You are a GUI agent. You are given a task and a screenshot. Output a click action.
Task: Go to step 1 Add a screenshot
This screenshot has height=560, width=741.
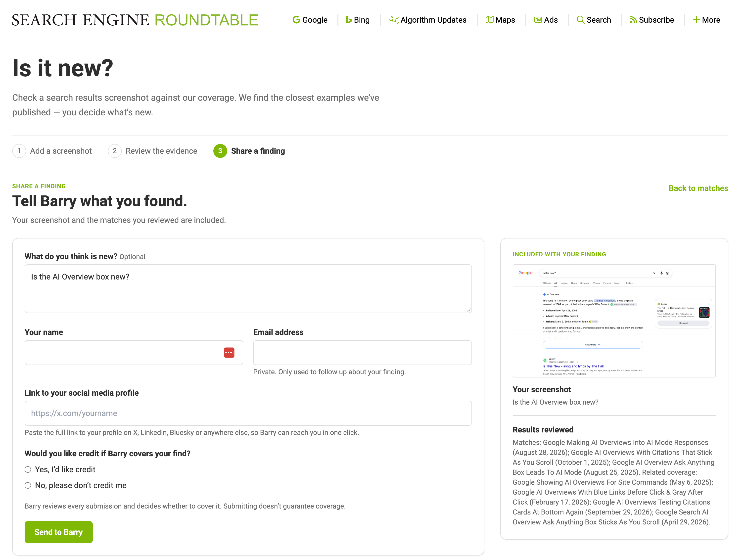52,151
